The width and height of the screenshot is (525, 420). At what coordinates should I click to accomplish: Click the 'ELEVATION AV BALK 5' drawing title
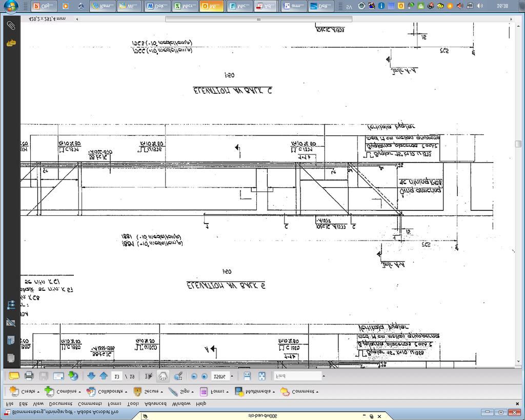(x=226, y=285)
